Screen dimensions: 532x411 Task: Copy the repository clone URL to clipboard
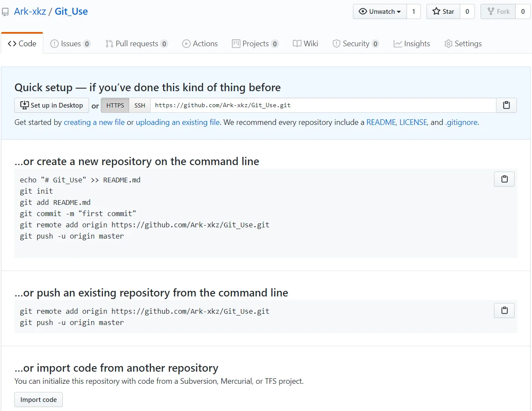[x=506, y=105]
